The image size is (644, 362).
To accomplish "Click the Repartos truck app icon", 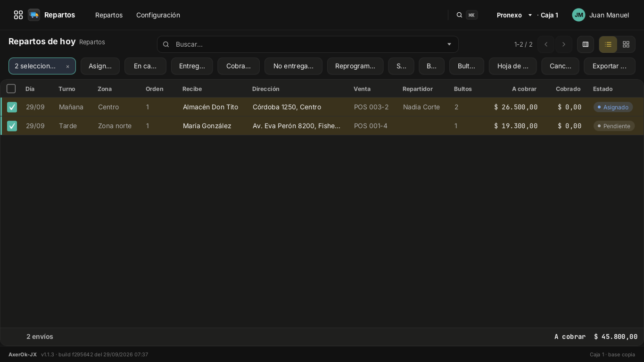I will coord(34,15).
